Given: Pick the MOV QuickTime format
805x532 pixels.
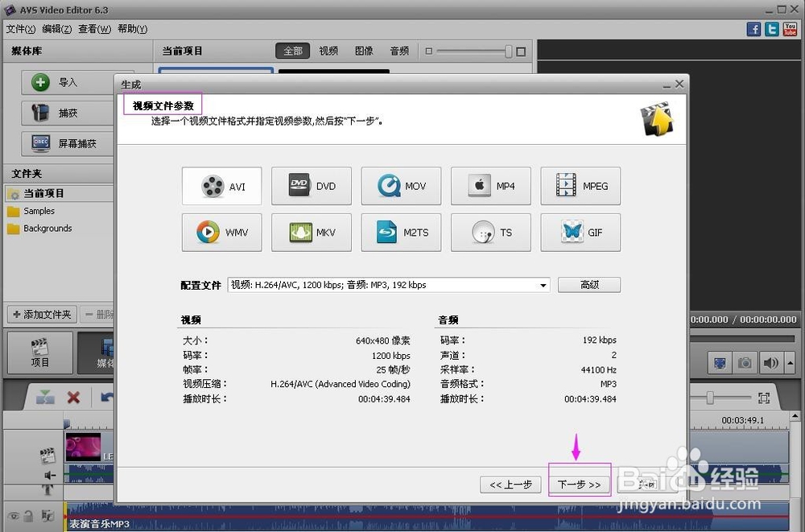Looking at the screenshot, I should (401, 187).
